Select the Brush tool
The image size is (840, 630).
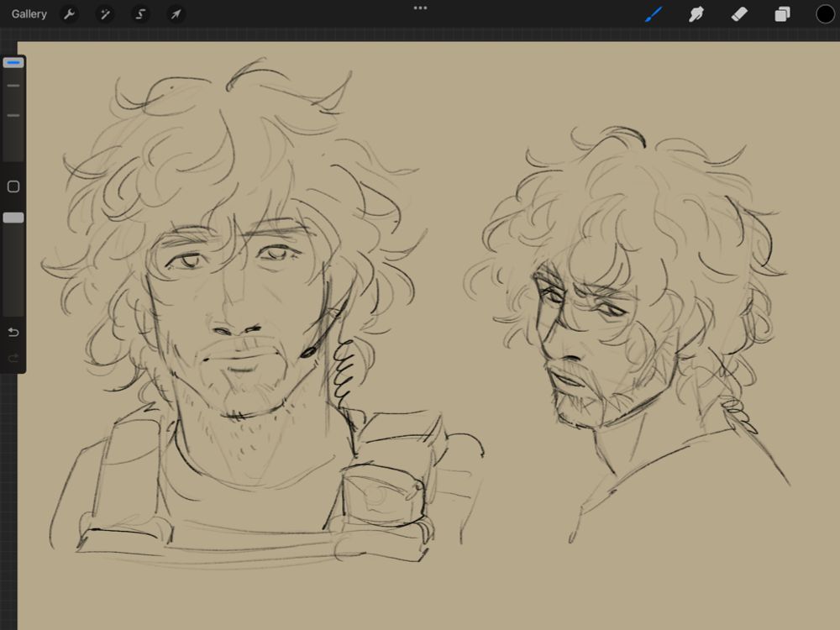click(x=653, y=14)
